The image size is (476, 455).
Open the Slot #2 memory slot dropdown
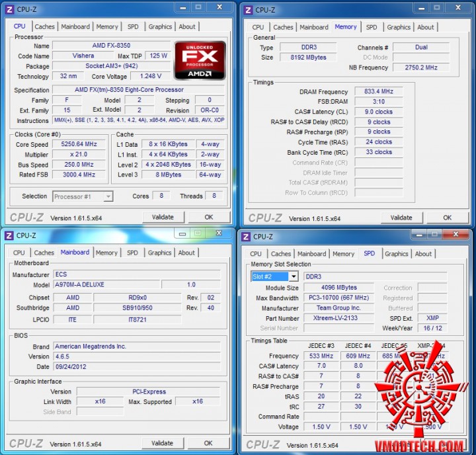coord(274,276)
